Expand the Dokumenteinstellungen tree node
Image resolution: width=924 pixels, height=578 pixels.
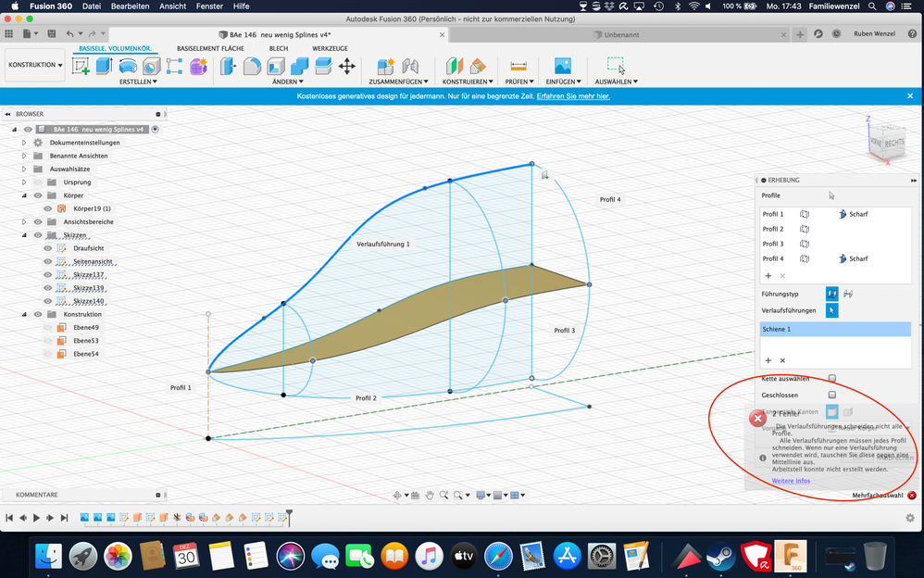(x=24, y=143)
